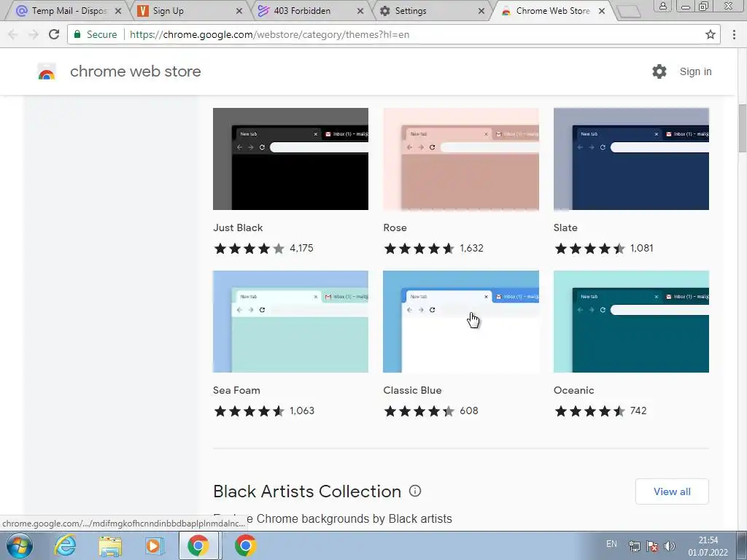747x560 pixels.
Task: Close the Settings tab
Action: pos(481,11)
